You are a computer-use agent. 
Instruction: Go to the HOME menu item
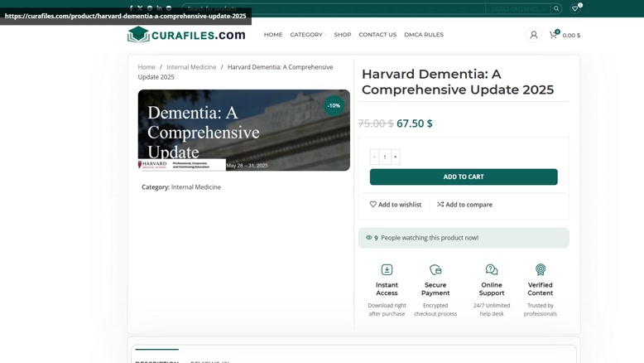pos(273,35)
